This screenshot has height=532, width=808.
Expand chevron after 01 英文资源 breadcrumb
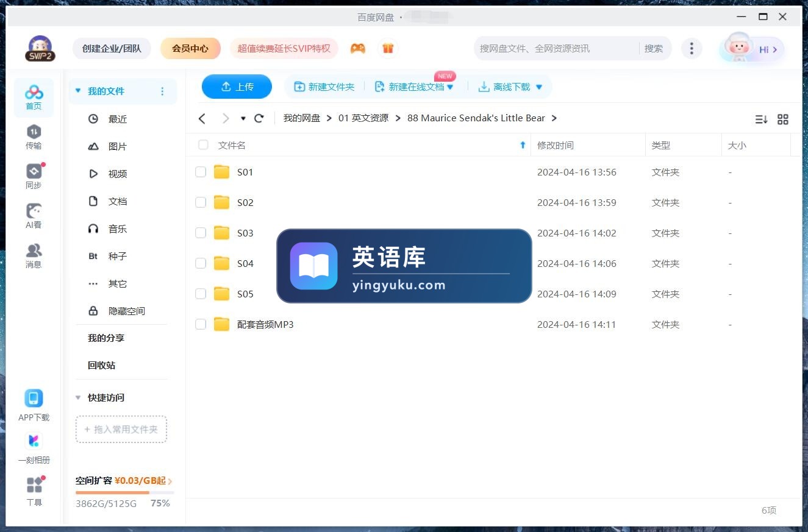(398, 118)
